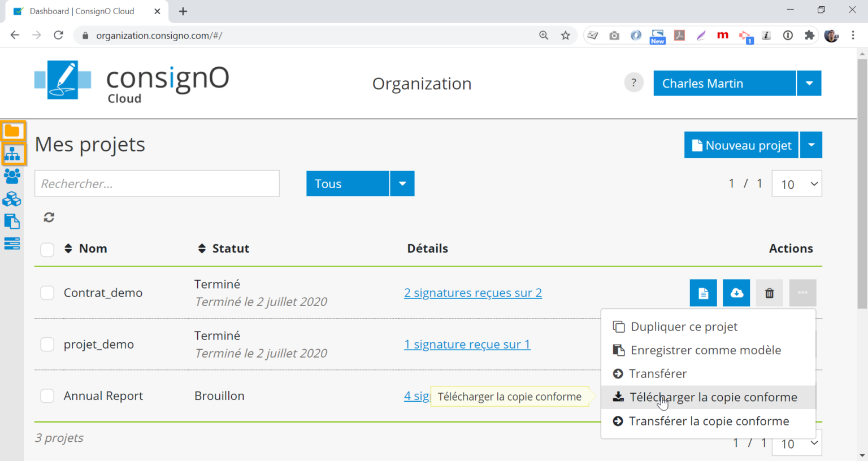Viewport: 868px width, 461px height.
Task: Open the top page size dropdown
Action: tap(797, 184)
